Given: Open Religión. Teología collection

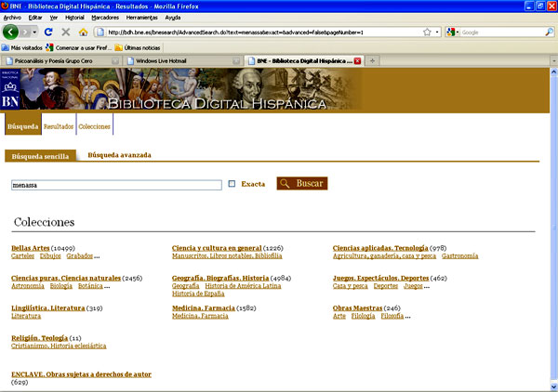Looking at the screenshot, I should pyautogui.click(x=39, y=337).
